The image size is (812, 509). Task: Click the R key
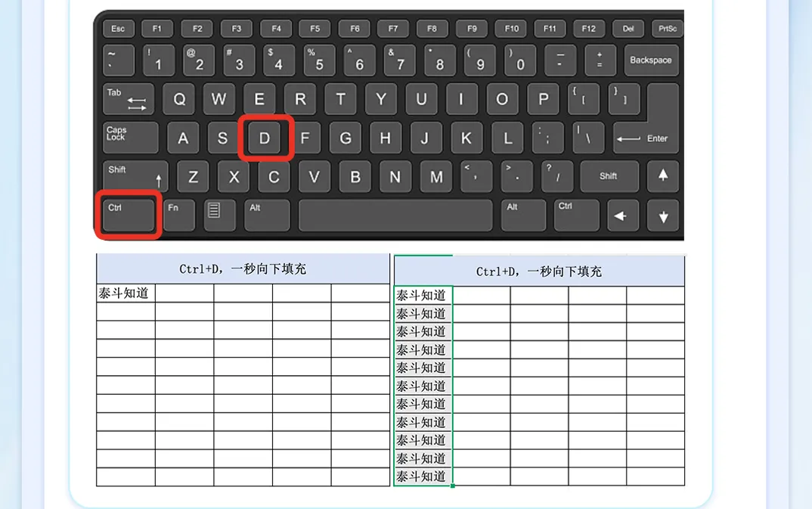[x=300, y=99]
